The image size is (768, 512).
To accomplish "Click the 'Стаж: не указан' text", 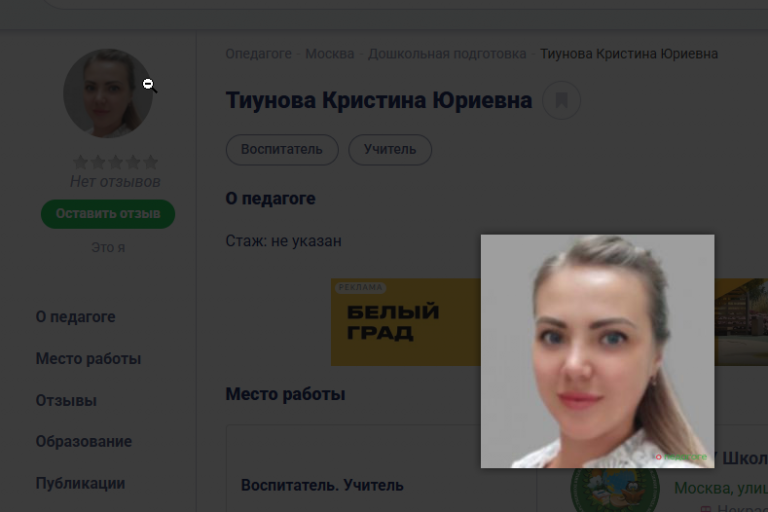I will (283, 241).
